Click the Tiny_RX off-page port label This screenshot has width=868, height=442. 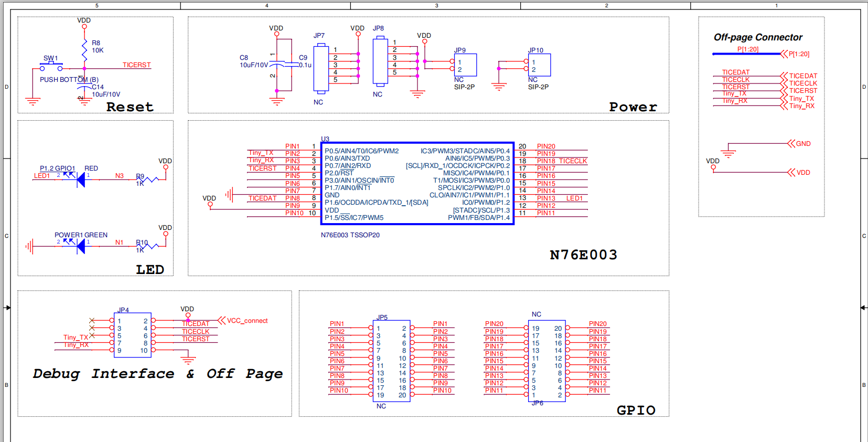(802, 106)
